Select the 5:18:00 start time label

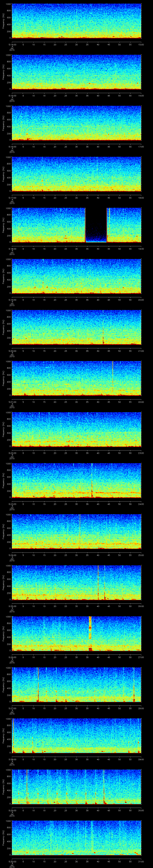click(x=12, y=249)
